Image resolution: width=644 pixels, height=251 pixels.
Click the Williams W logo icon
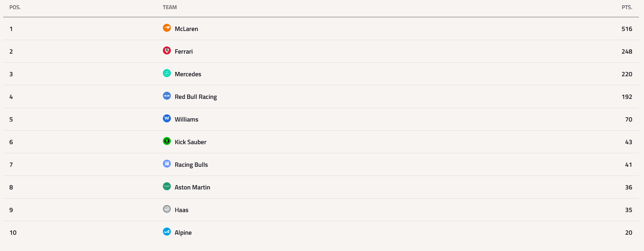[x=167, y=118]
